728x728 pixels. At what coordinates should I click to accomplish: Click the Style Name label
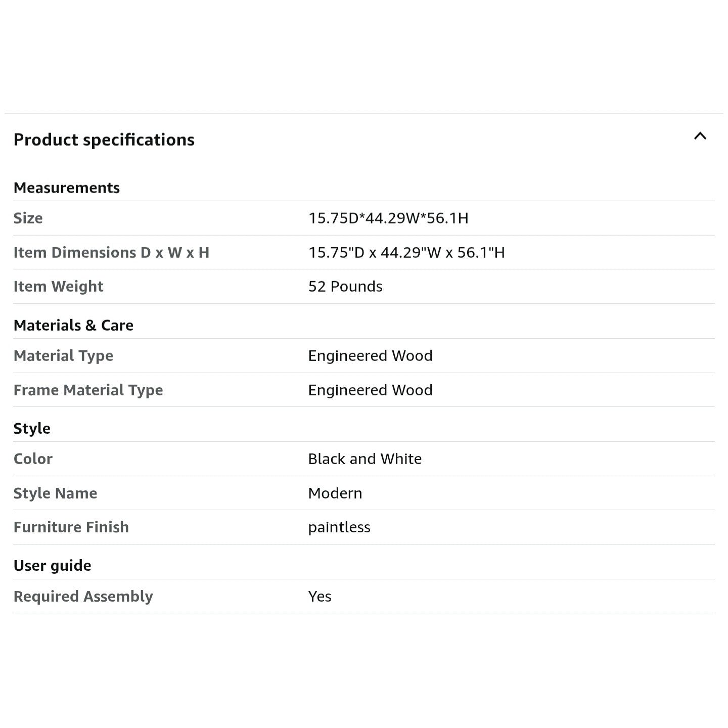coord(56,493)
